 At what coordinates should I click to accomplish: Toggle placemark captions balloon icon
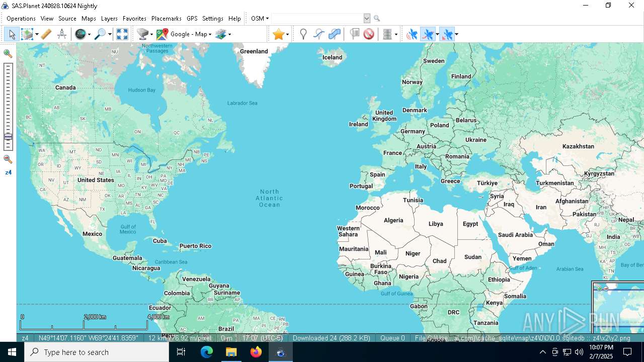tap(354, 34)
